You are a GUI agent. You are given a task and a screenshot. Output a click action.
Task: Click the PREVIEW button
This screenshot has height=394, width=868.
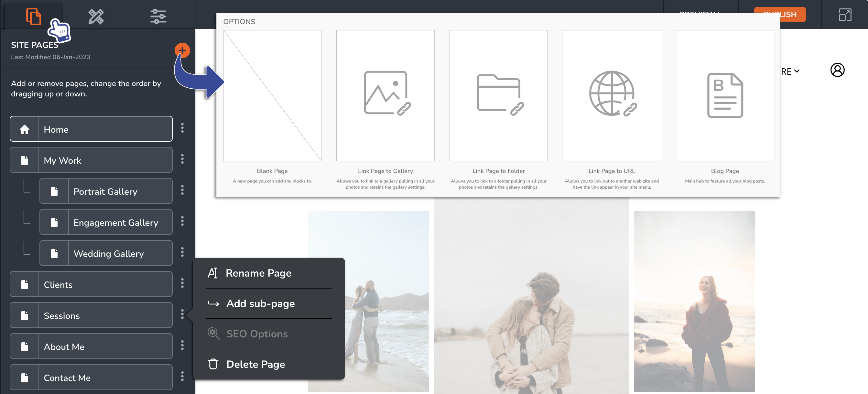click(700, 15)
